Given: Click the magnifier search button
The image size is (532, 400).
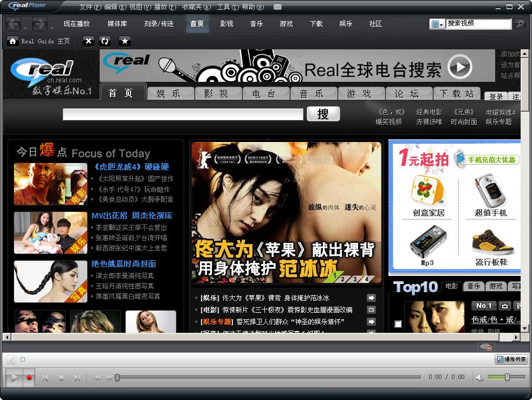Looking at the screenshot, I should pyautogui.click(x=520, y=24).
